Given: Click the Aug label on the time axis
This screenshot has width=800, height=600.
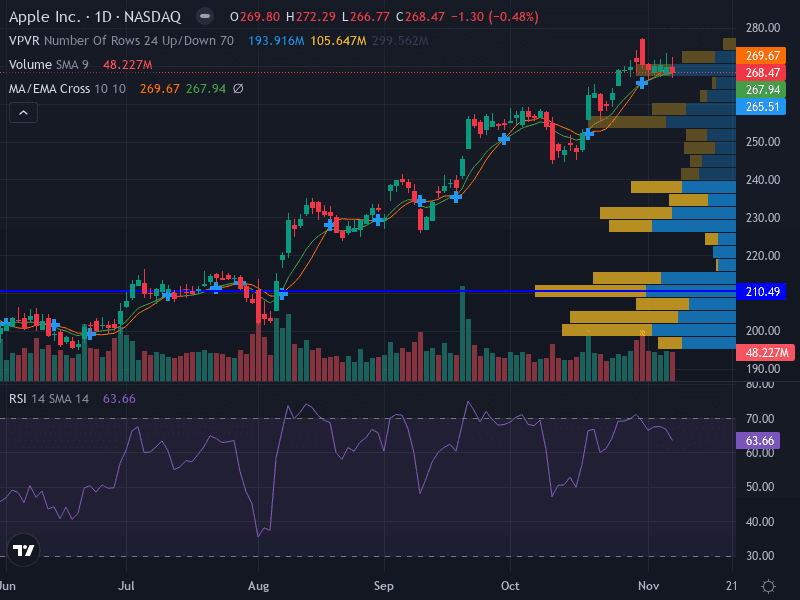Looking at the screenshot, I should click(x=259, y=586).
